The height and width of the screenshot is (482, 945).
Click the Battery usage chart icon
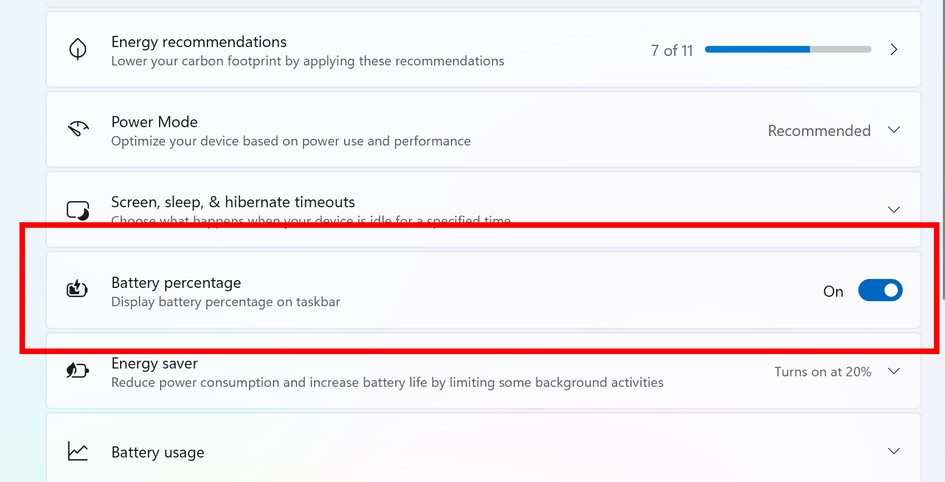click(78, 451)
